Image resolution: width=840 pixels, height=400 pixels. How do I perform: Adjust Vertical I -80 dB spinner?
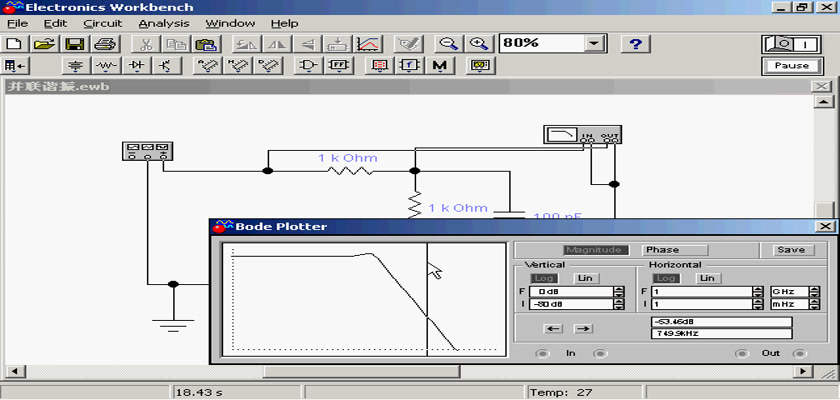tap(619, 304)
